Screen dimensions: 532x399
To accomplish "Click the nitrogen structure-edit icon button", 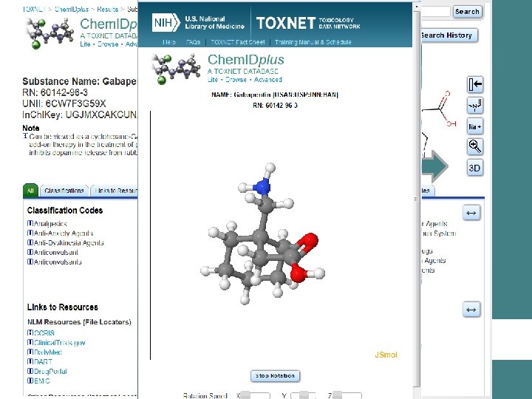I will [x=475, y=106].
